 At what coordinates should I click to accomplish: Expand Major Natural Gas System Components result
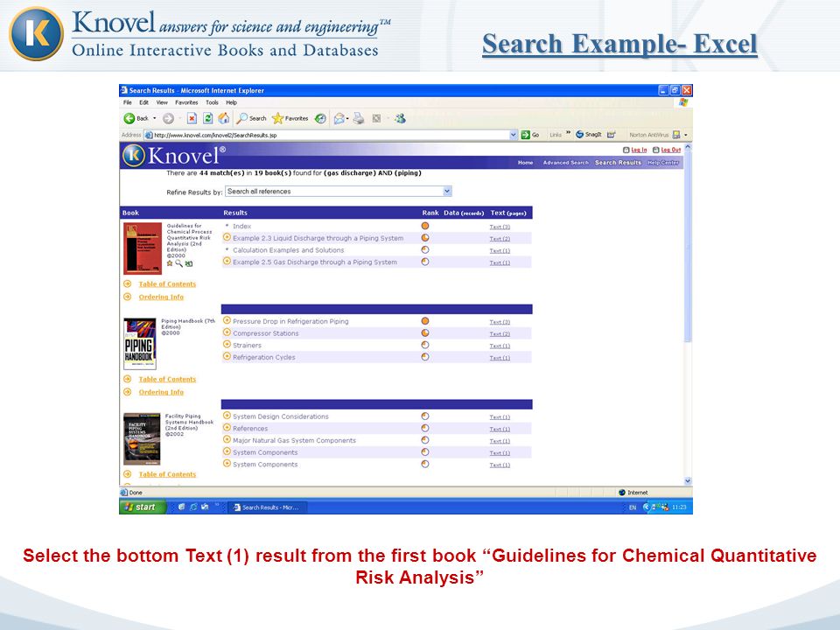(x=227, y=440)
